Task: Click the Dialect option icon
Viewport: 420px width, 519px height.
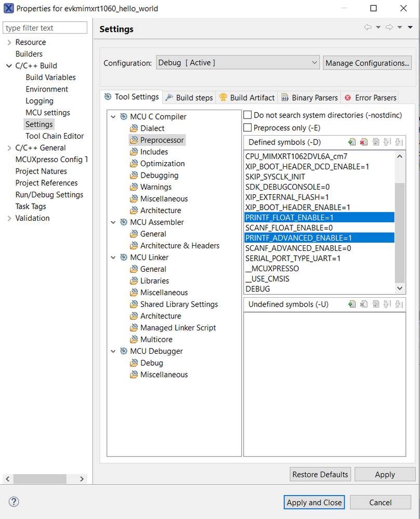Action: click(x=134, y=128)
